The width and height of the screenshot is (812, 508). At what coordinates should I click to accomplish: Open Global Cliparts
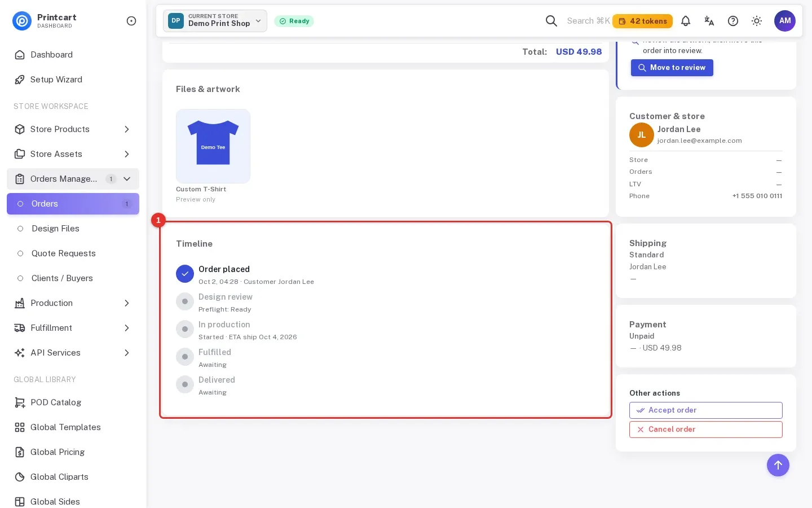coord(73,477)
